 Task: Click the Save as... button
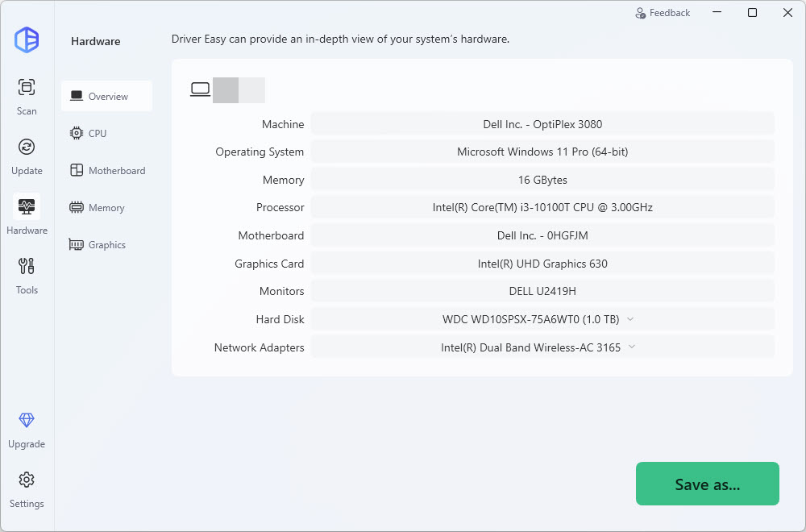click(x=707, y=484)
